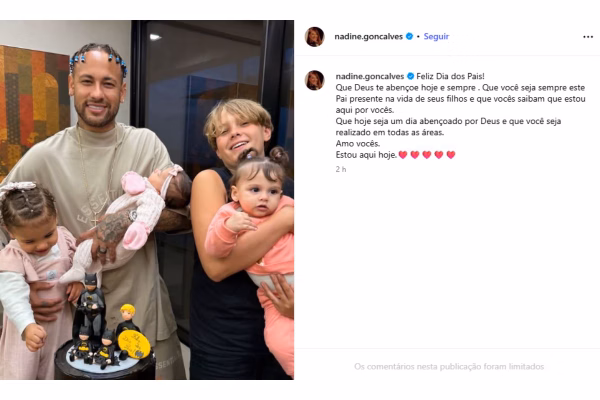The height and width of the screenshot is (400, 600).
Task: Open nadine.goncalves username in the caption
Action: coord(370,76)
